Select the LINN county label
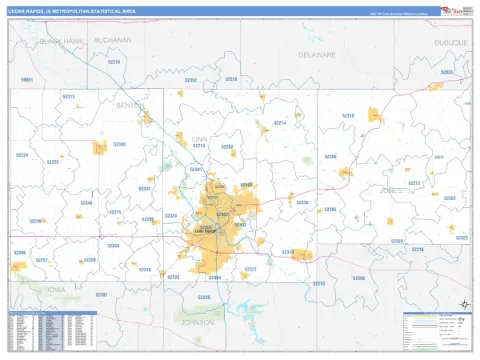Viewport: 480px width, 360px height. pos(199,139)
